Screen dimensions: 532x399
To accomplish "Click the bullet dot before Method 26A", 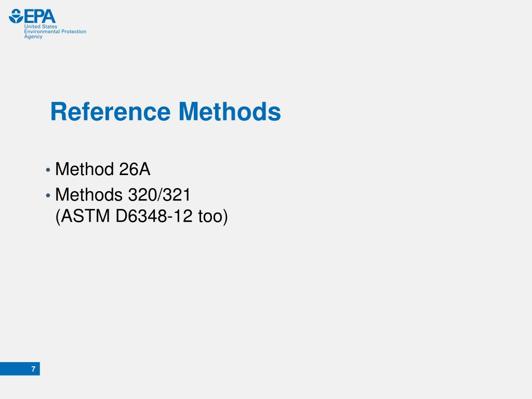I will tap(48, 170).
